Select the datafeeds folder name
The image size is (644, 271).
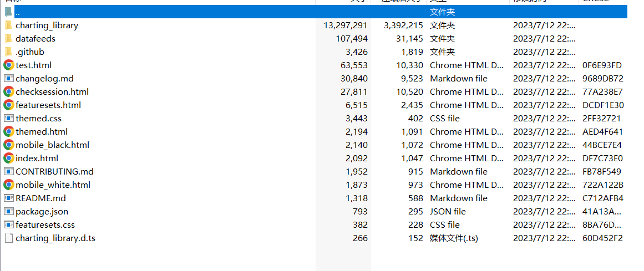pos(36,39)
